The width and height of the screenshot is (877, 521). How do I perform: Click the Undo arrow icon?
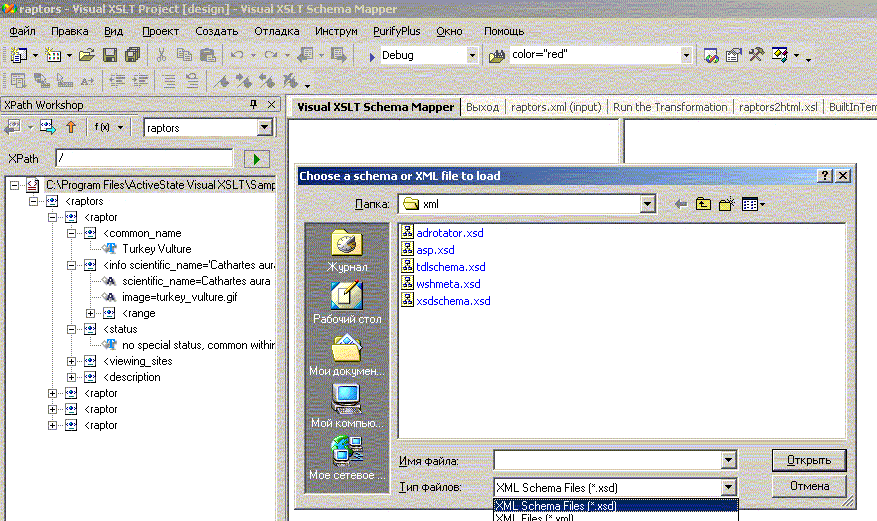click(237, 55)
